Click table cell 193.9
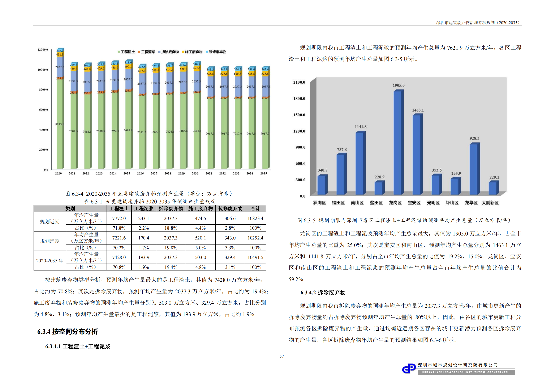555x392 pixels. point(144,257)
